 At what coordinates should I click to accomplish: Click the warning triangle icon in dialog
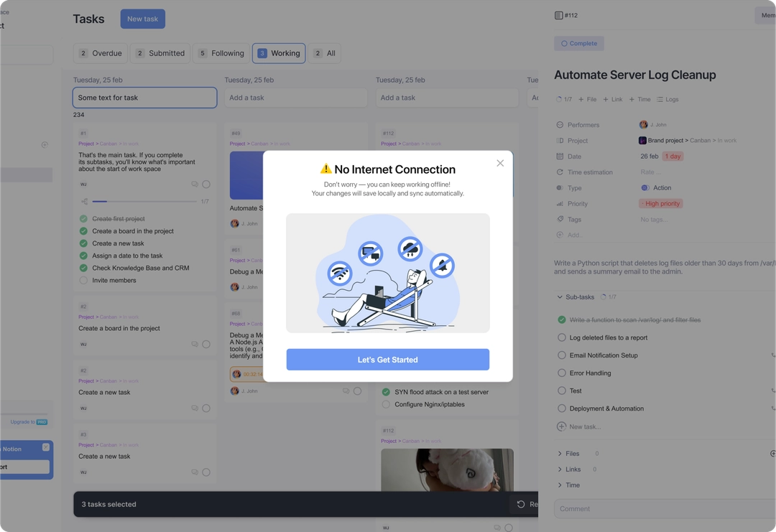point(326,169)
